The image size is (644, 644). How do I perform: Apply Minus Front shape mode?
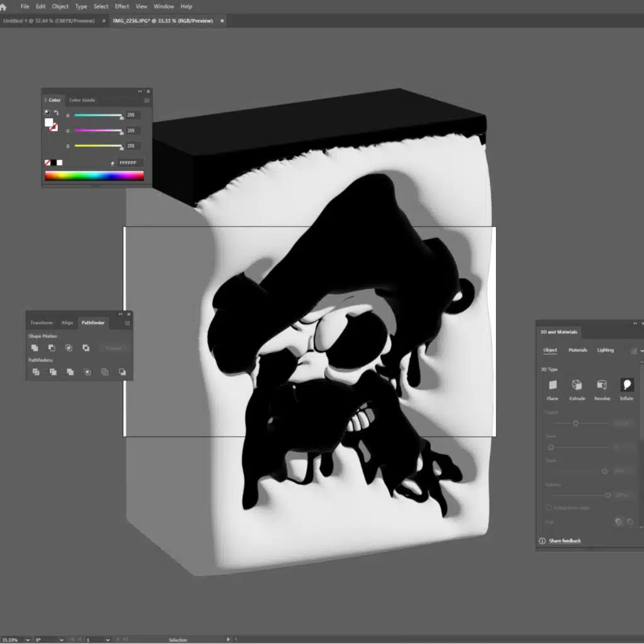click(x=52, y=348)
